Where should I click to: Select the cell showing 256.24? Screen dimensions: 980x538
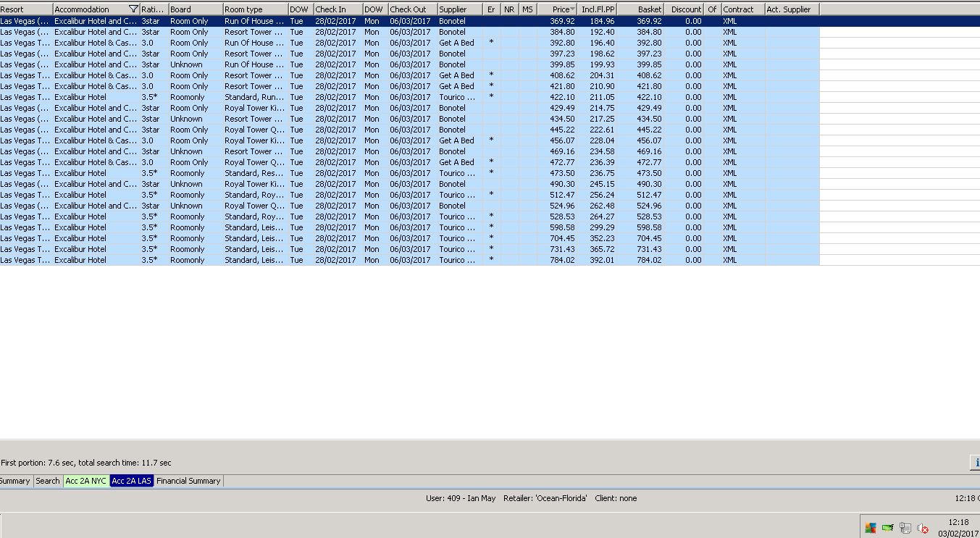coord(598,195)
